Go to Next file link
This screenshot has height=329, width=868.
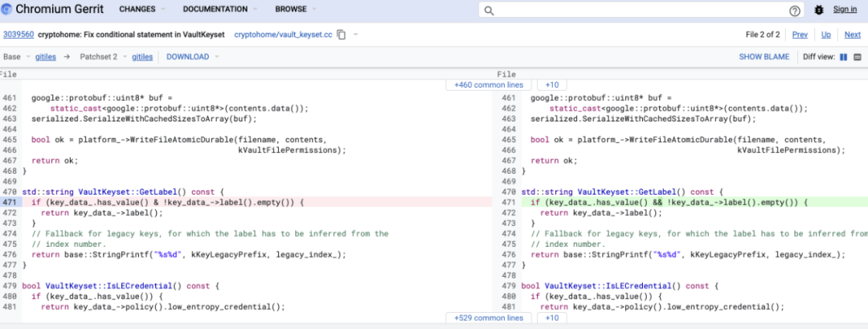[x=853, y=35]
